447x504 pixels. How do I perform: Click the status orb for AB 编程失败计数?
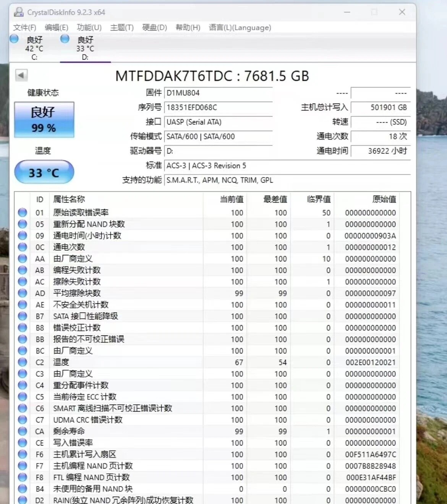[x=23, y=270]
